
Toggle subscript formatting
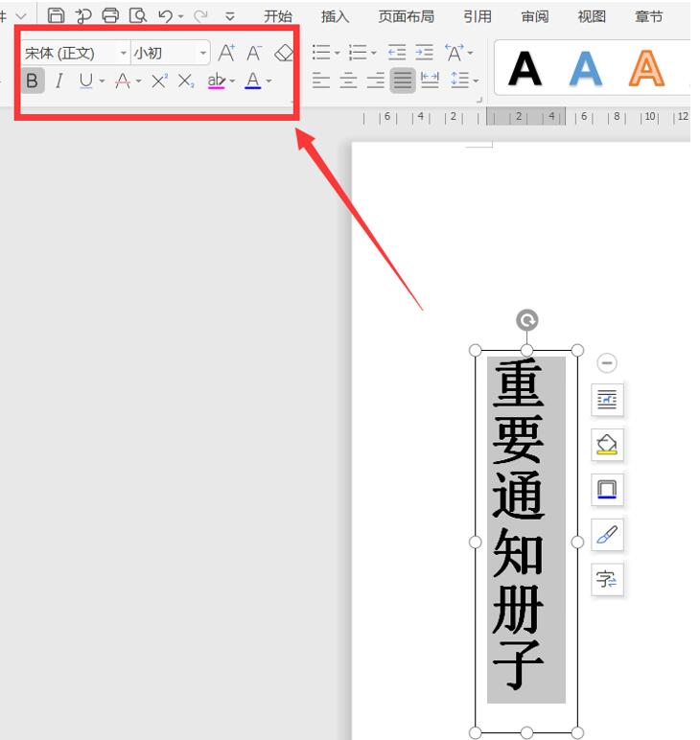tap(186, 81)
